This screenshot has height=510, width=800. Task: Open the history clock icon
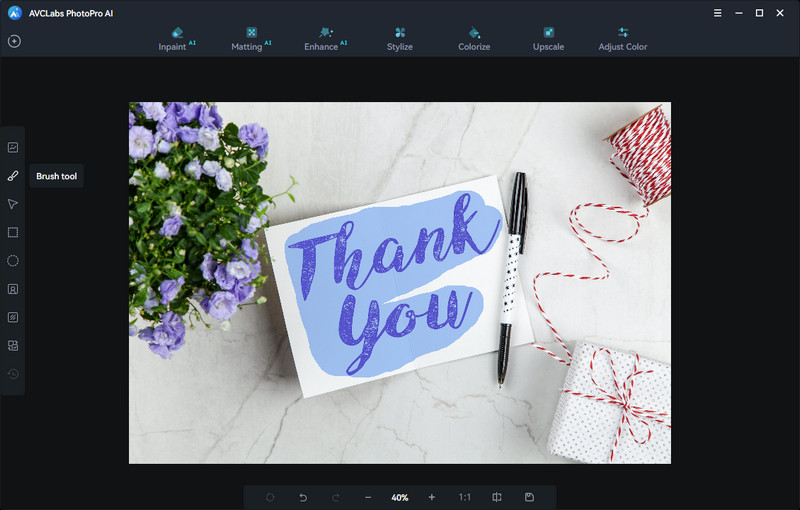[13, 374]
